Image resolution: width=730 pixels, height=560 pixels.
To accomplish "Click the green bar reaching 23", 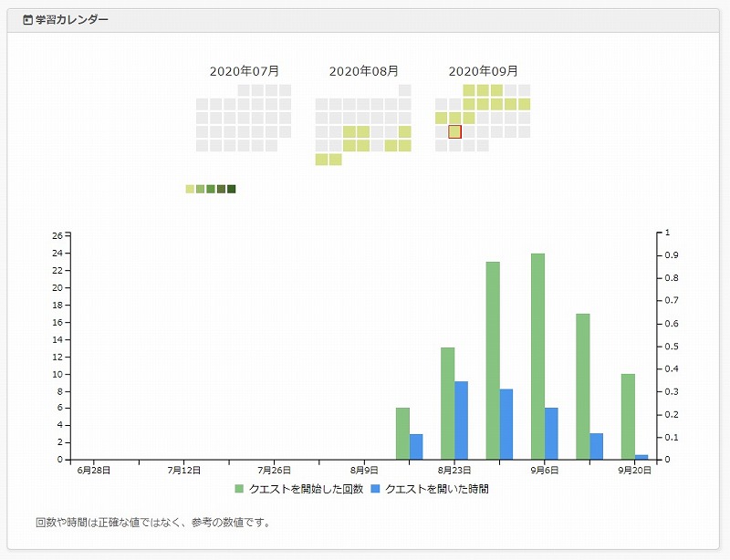I will [493, 361].
